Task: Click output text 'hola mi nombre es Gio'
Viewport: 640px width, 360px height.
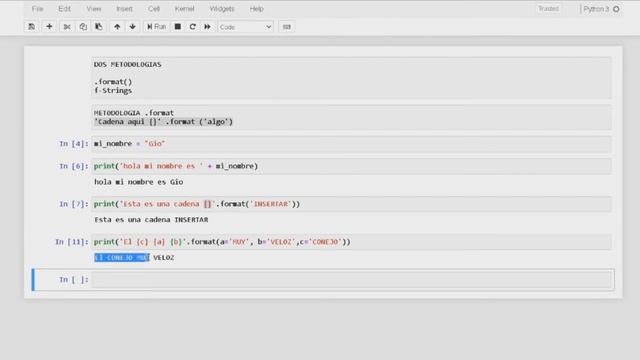Action: 138,182
